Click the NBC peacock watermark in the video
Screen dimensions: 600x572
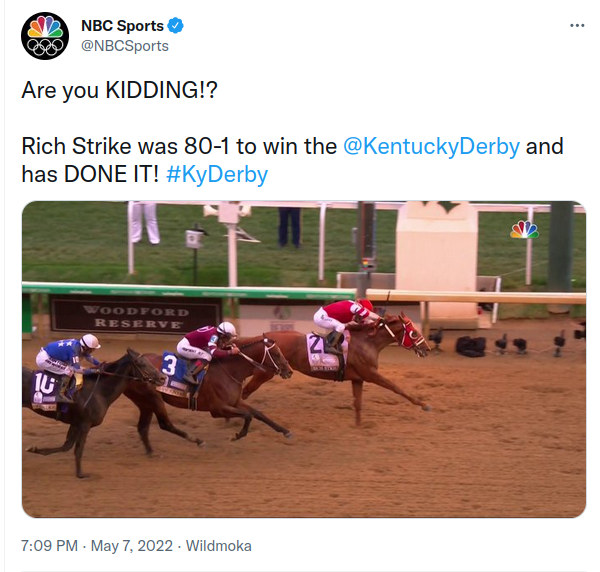coord(524,230)
